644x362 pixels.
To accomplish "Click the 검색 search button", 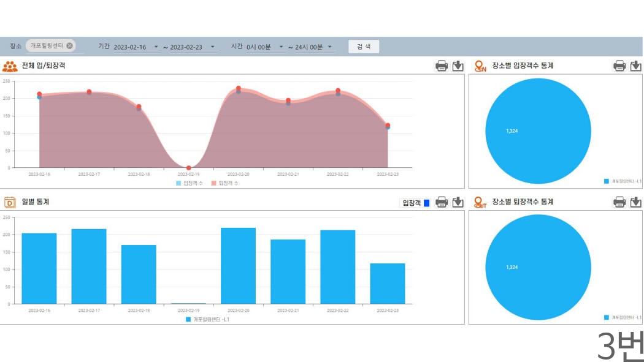I will click(364, 47).
